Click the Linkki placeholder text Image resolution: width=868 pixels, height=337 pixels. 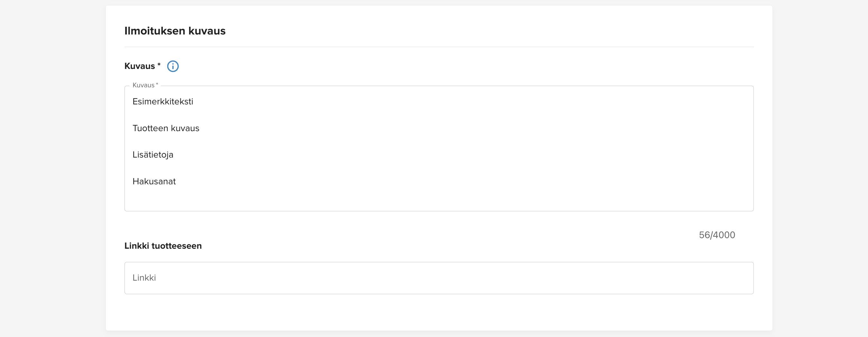click(x=144, y=278)
